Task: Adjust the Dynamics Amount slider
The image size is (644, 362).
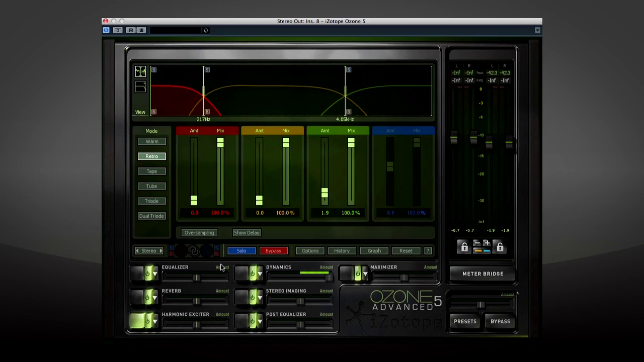Action: (x=328, y=278)
